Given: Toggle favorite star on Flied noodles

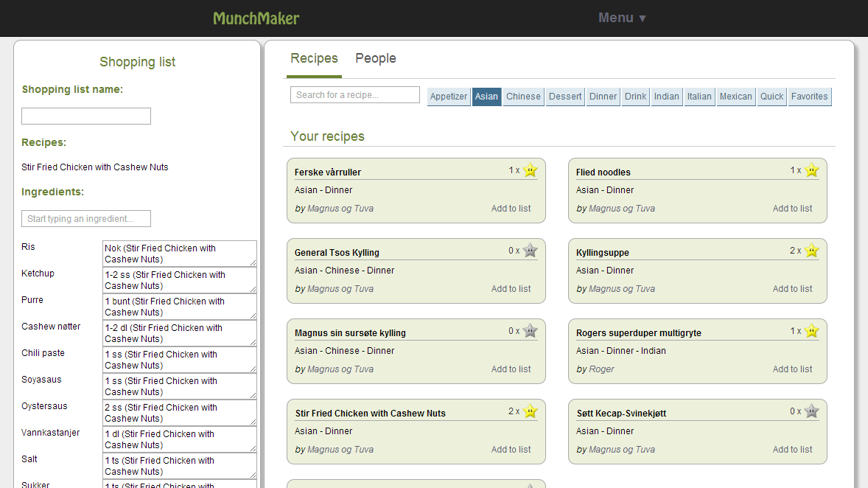Looking at the screenshot, I should [x=811, y=170].
